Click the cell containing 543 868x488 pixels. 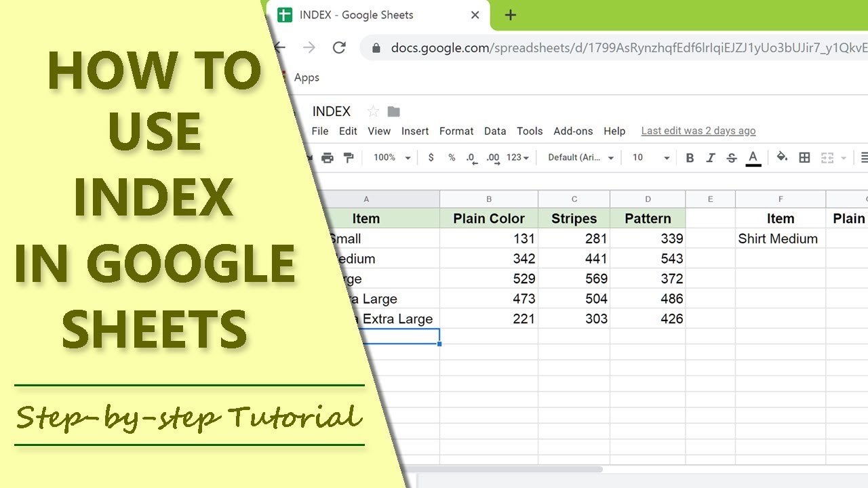[x=648, y=258]
